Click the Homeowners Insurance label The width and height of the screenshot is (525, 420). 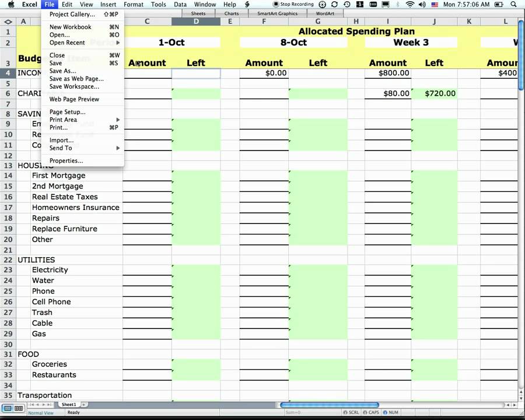click(x=76, y=207)
